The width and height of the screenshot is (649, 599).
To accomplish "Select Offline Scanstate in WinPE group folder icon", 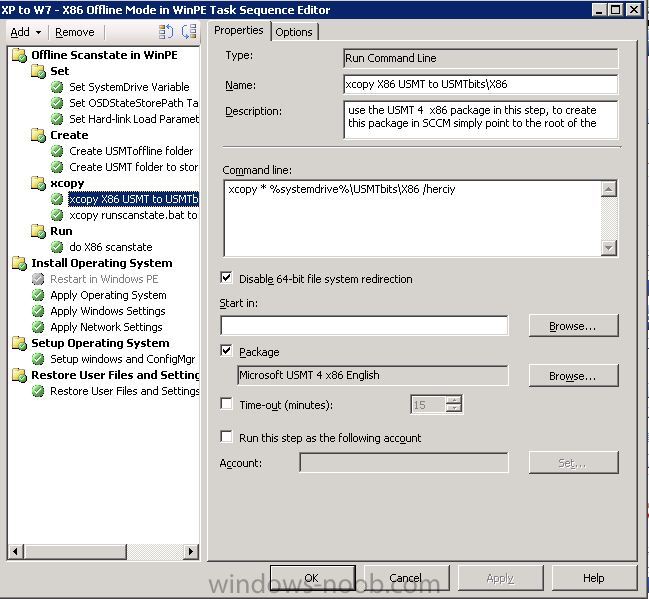I will pyautogui.click(x=19, y=55).
